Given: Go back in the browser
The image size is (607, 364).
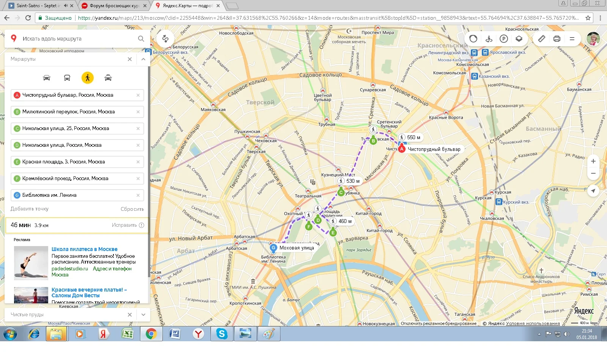Looking at the screenshot, I should coord(7,18).
